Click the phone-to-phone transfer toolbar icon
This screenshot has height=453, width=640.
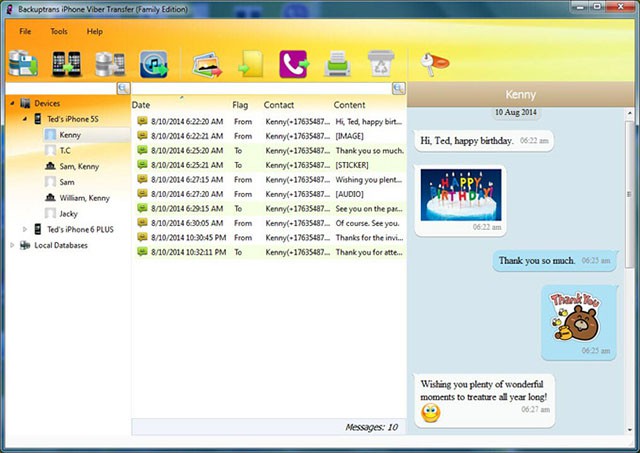point(67,64)
